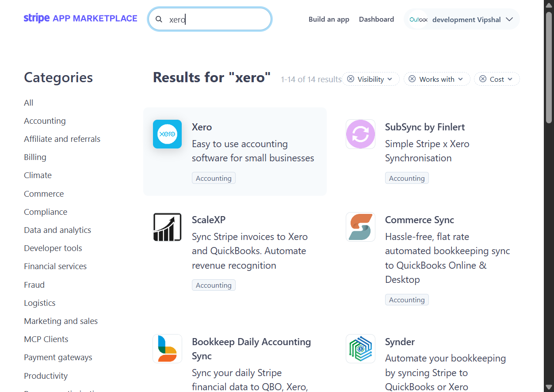Viewport: 554px width, 392px height.
Task: Open the Bookkeep Daily Accounting Sync logo
Action: tap(167, 349)
